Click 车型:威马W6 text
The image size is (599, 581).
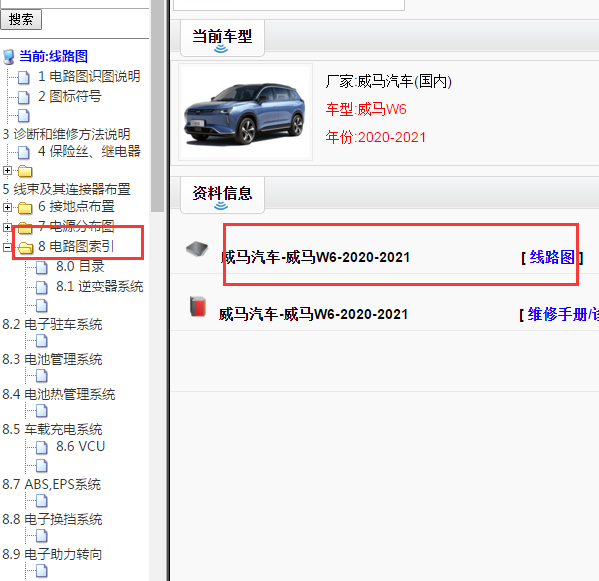pyautogui.click(x=366, y=109)
